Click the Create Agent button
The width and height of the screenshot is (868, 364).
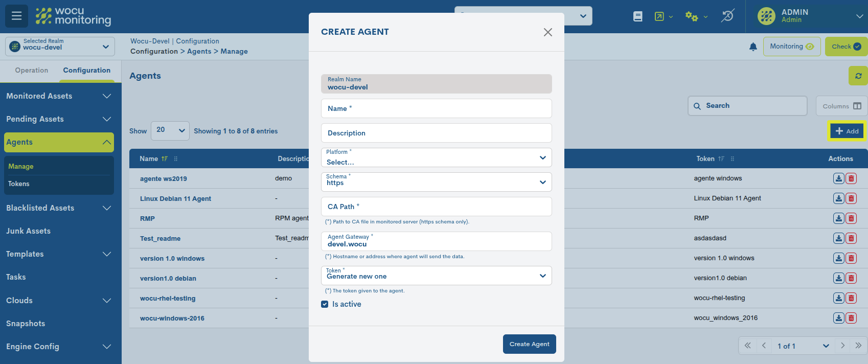pos(529,344)
